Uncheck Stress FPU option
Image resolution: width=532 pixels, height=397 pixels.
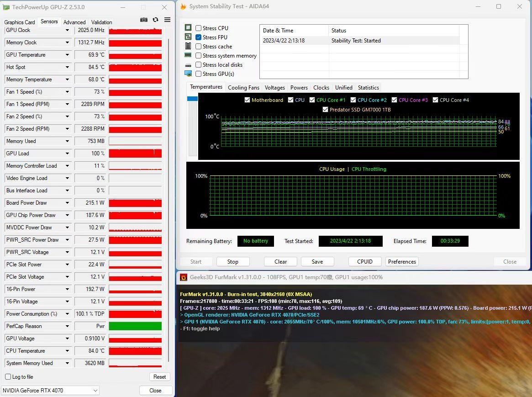tap(199, 37)
